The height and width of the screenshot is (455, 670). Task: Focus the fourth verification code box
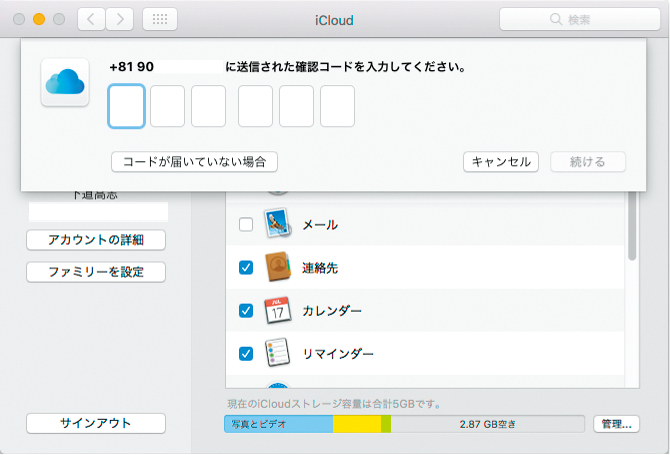point(256,106)
